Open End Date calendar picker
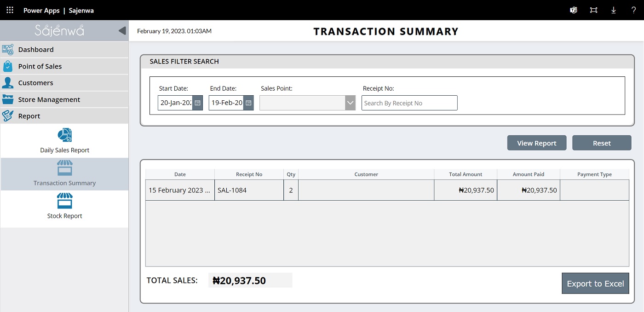This screenshot has width=644, height=312. tap(248, 103)
